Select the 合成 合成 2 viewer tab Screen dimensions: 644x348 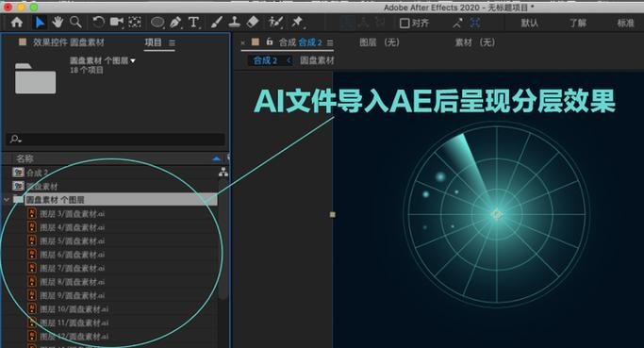point(300,42)
